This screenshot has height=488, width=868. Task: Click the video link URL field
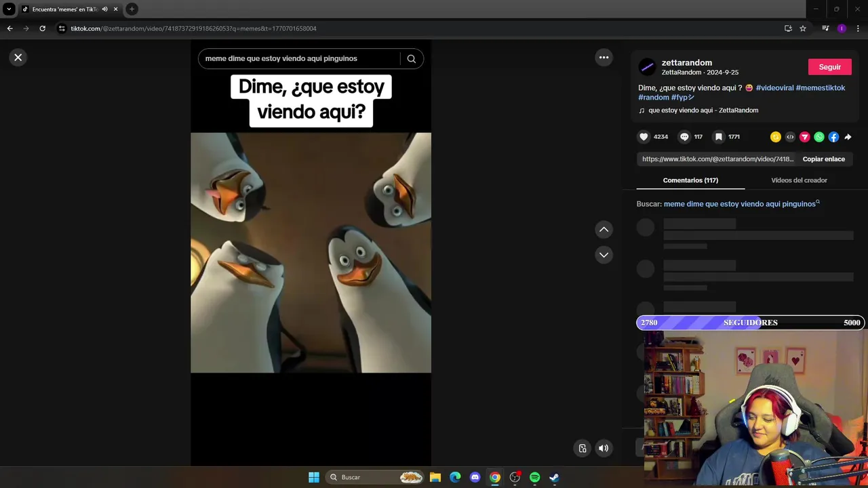(717, 159)
